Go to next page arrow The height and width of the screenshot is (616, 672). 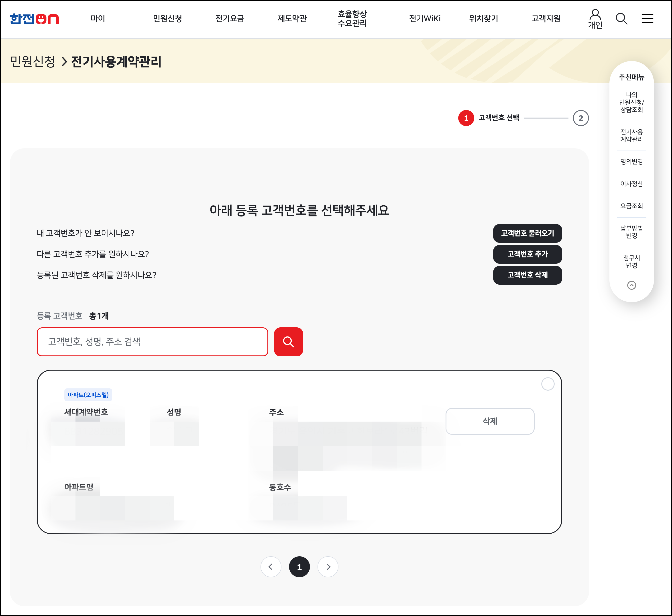pos(328,567)
